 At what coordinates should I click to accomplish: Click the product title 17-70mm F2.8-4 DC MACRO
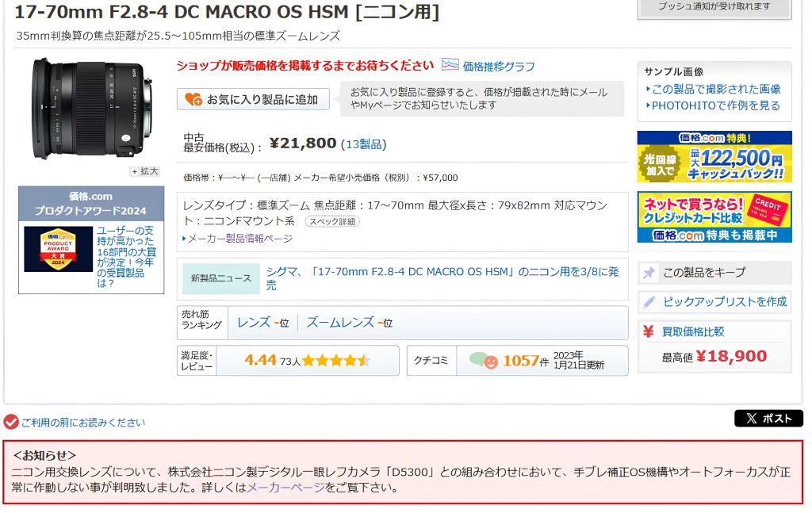(227, 11)
